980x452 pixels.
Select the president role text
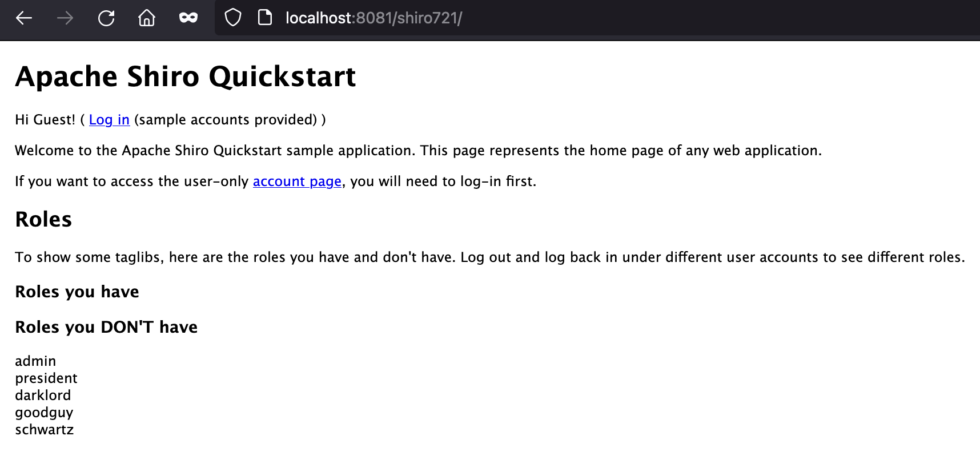[x=46, y=378]
